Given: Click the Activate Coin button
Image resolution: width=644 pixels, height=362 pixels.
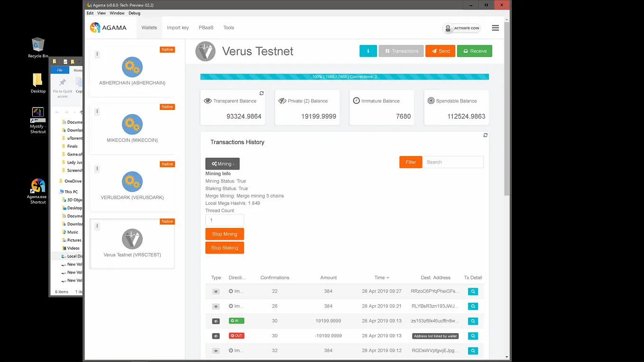Looking at the screenshot, I should (461, 28).
